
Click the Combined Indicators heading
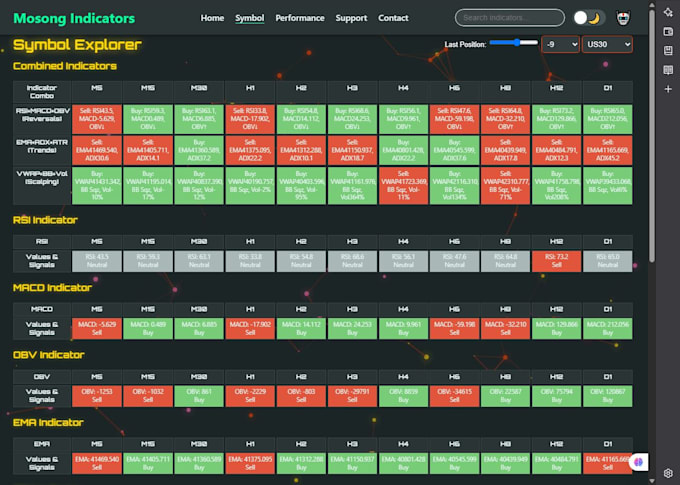[65, 66]
